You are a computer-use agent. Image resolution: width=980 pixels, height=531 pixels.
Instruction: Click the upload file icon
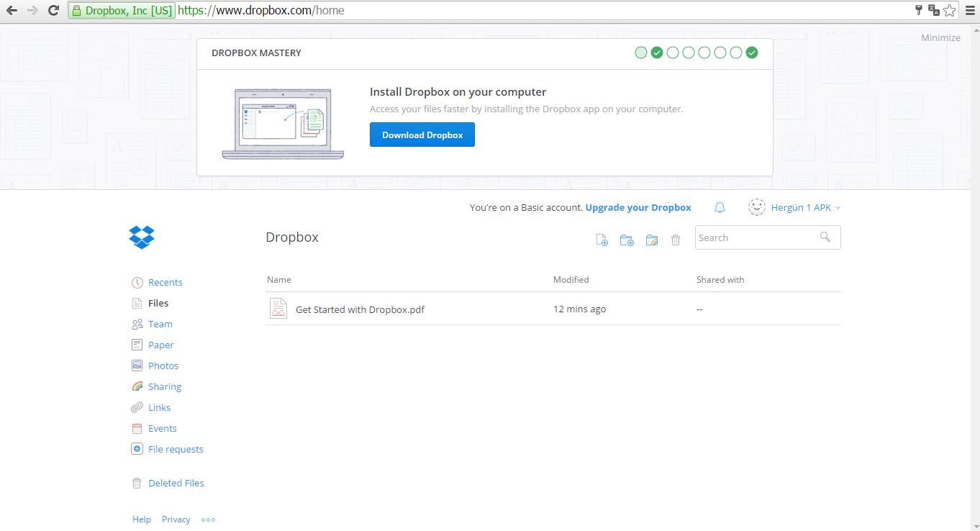tap(602, 240)
